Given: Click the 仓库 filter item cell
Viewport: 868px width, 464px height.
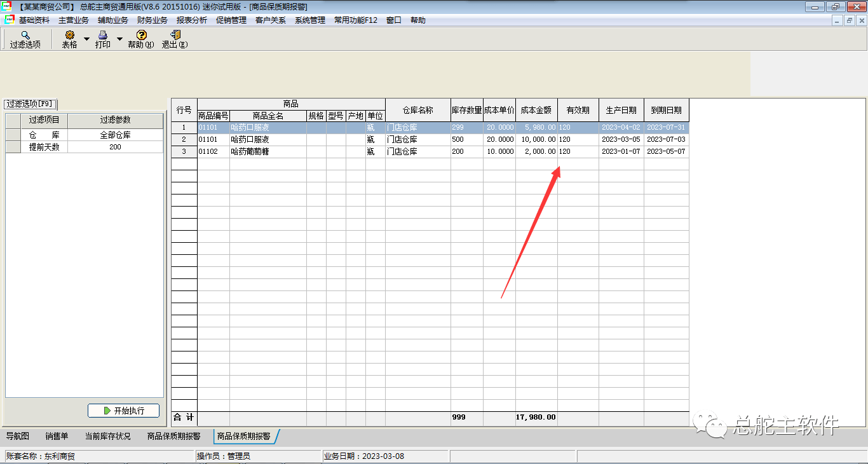Looking at the screenshot, I should (44, 135).
